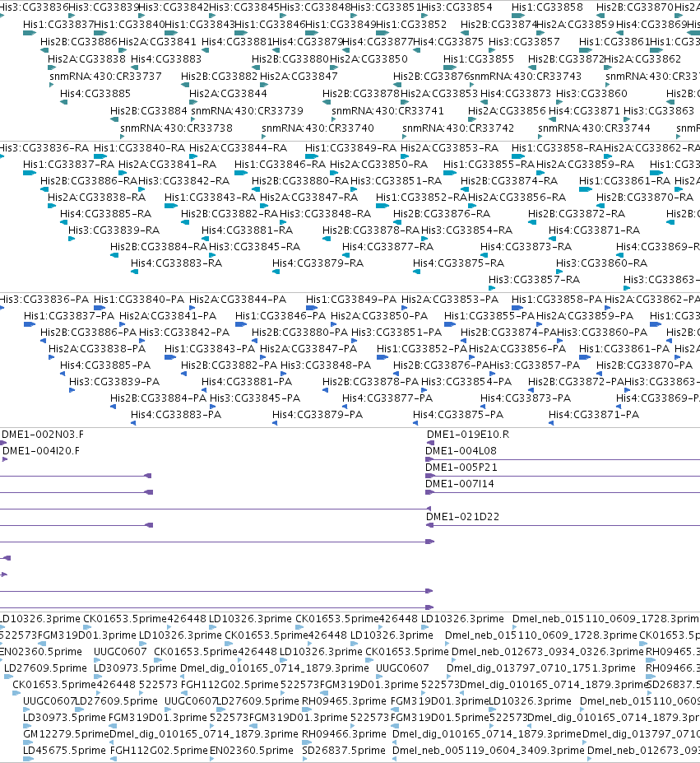Open the His4:CG33883-RA transcript label

177,263
